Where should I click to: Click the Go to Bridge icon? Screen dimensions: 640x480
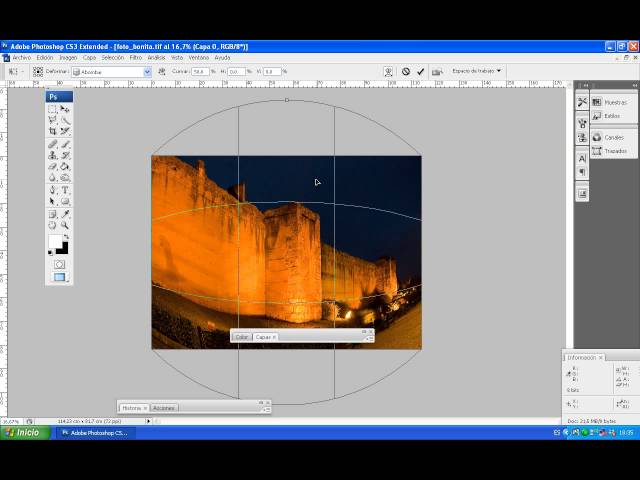437,72
